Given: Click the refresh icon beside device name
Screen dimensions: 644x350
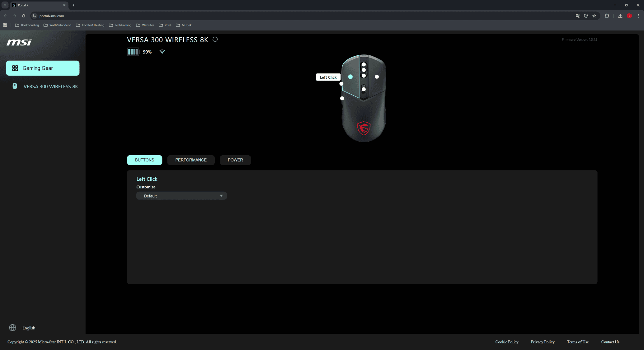Looking at the screenshot, I should tap(215, 40).
